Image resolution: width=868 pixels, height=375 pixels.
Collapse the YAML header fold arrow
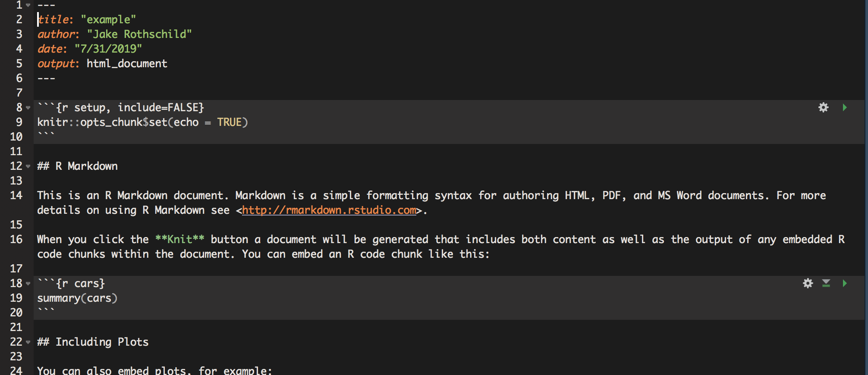click(28, 5)
